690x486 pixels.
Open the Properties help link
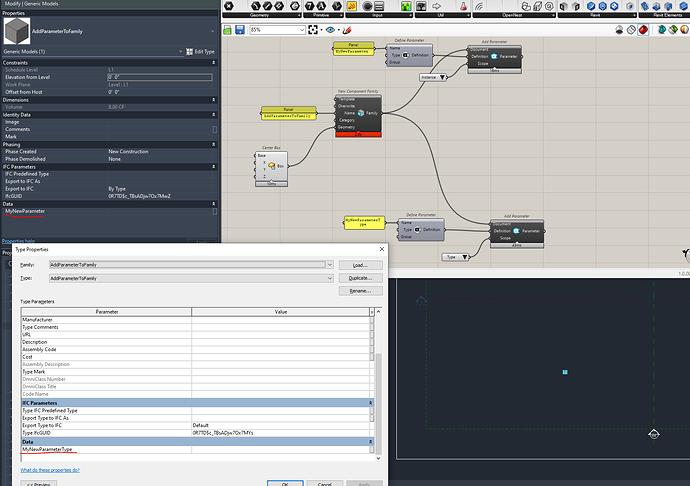[x=18, y=241]
